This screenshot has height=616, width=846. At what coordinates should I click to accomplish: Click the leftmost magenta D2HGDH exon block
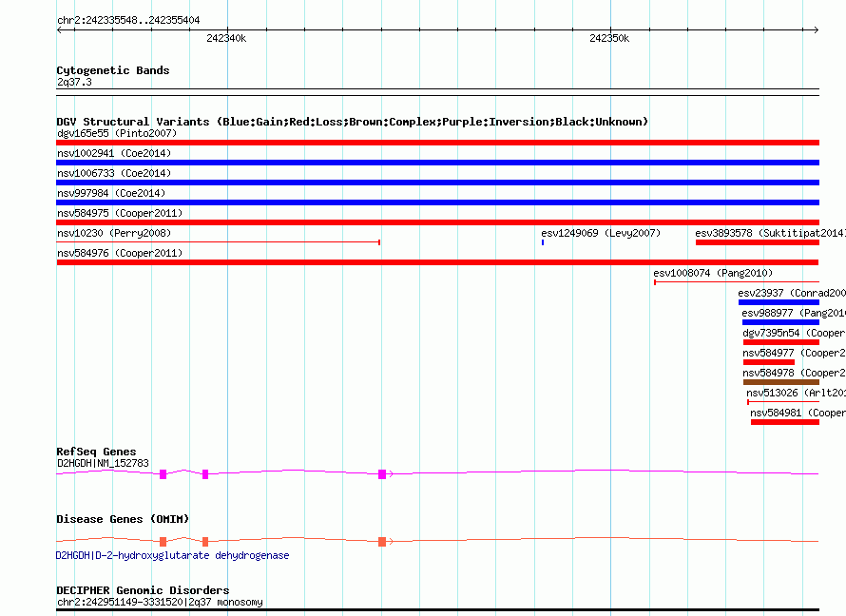click(163, 474)
